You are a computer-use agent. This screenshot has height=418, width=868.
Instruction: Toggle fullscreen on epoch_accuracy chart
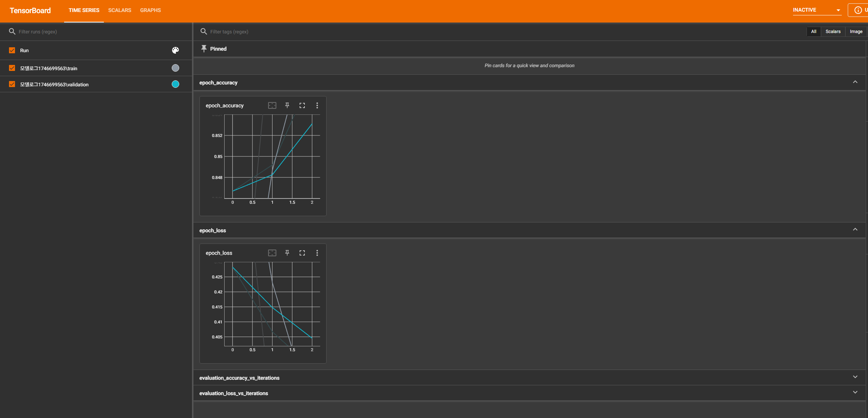point(302,105)
